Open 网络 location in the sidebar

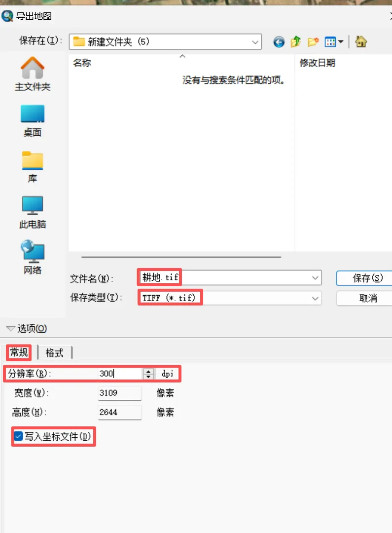click(33, 257)
